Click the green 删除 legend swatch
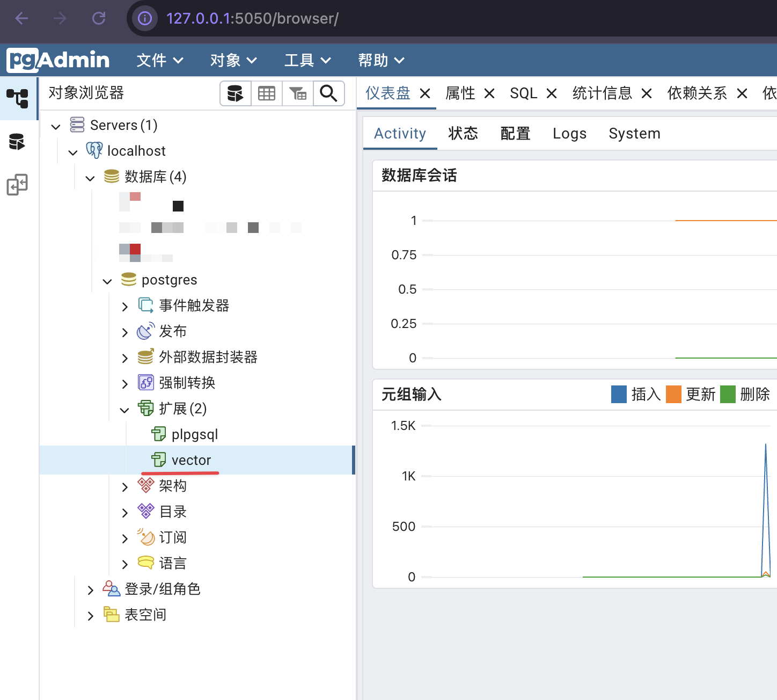This screenshot has height=700, width=777. [728, 395]
